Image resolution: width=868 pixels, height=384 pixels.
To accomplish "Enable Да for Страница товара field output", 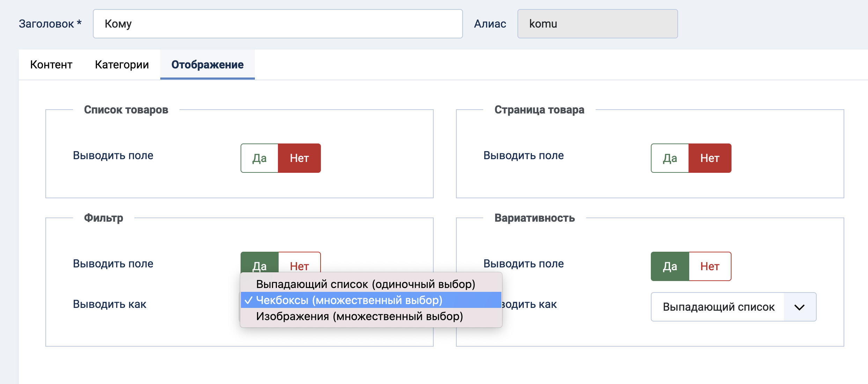I will pos(670,158).
